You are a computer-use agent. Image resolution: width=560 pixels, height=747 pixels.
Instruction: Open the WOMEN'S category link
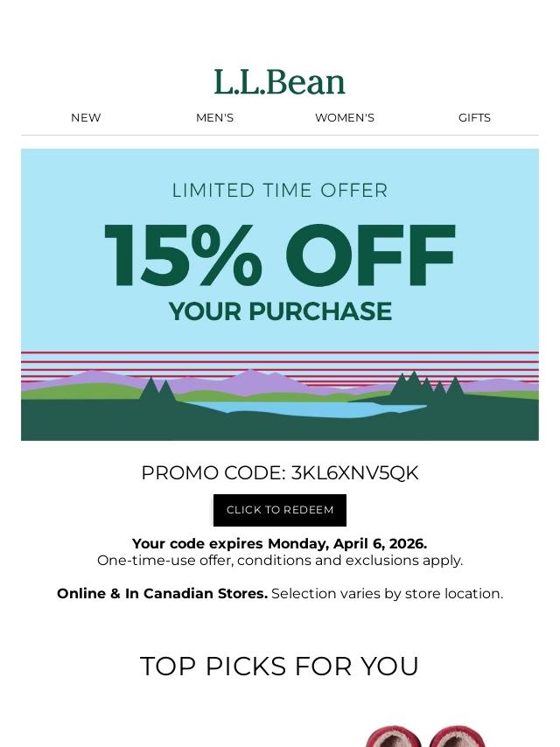[x=345, y=117]
